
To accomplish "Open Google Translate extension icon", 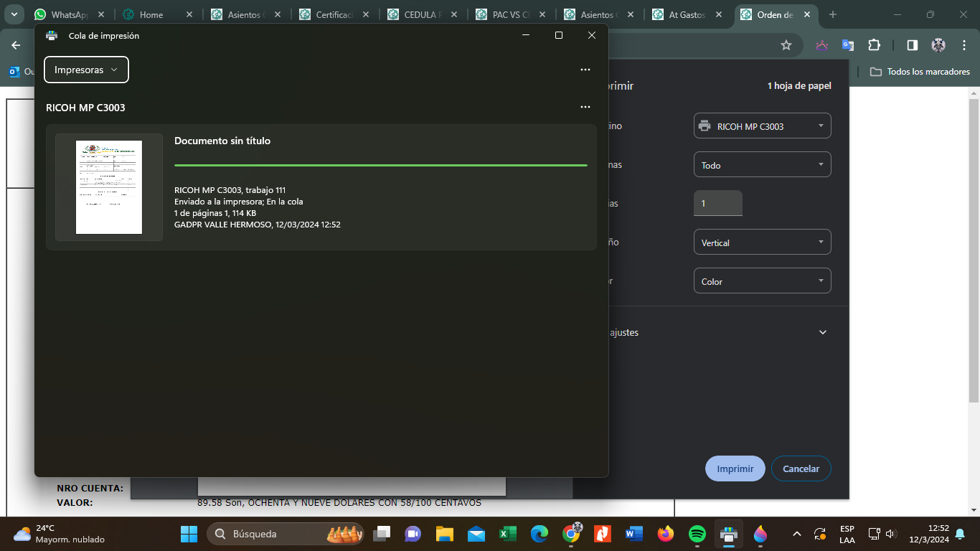I will point(848,45).
